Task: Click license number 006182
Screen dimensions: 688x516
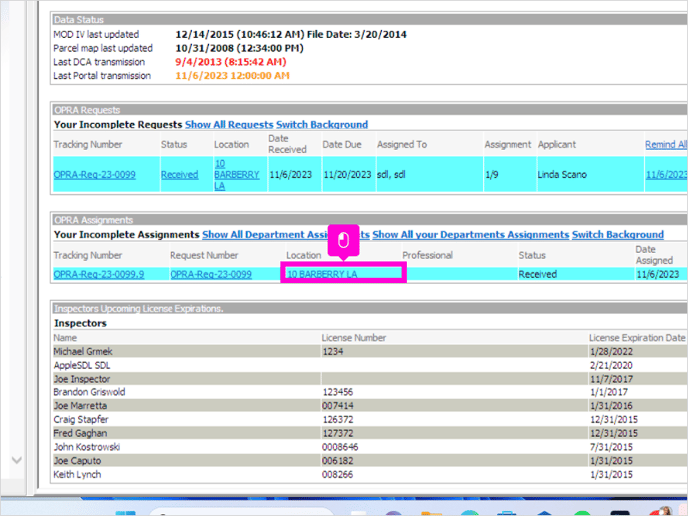Action: [x=338, y=461]
